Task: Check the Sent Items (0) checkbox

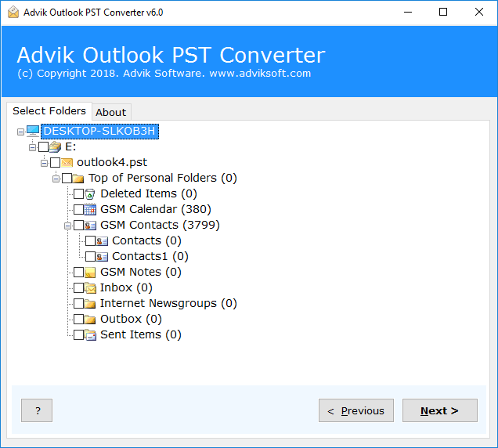Action: [x=79, y=335]
